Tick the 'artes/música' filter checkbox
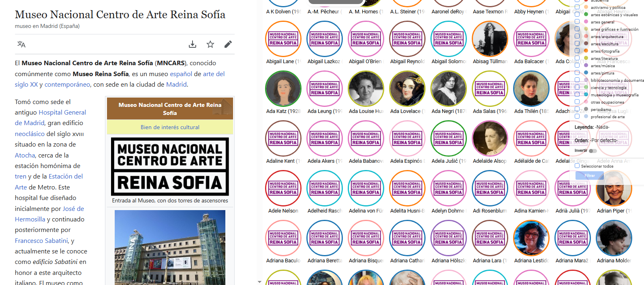Viewport: 644px width, 285px height. pyautogui.click(x=577, y=66)
